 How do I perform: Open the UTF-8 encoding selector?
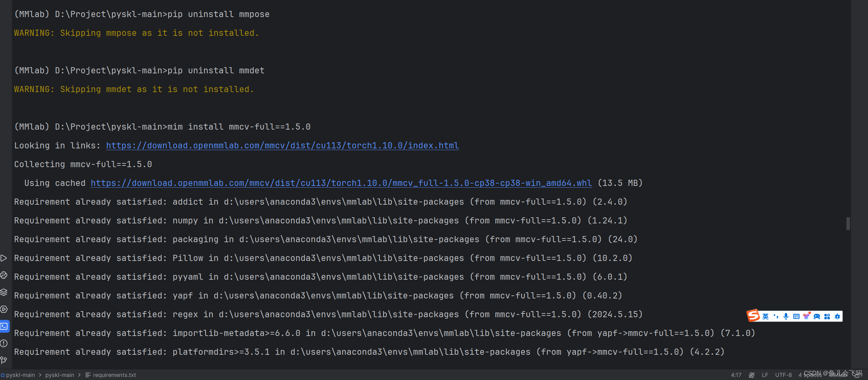point(783,375)
